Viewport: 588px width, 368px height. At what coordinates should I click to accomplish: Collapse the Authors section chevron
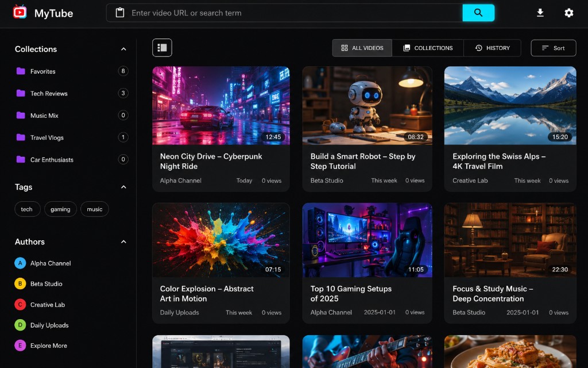coord(123,242)
